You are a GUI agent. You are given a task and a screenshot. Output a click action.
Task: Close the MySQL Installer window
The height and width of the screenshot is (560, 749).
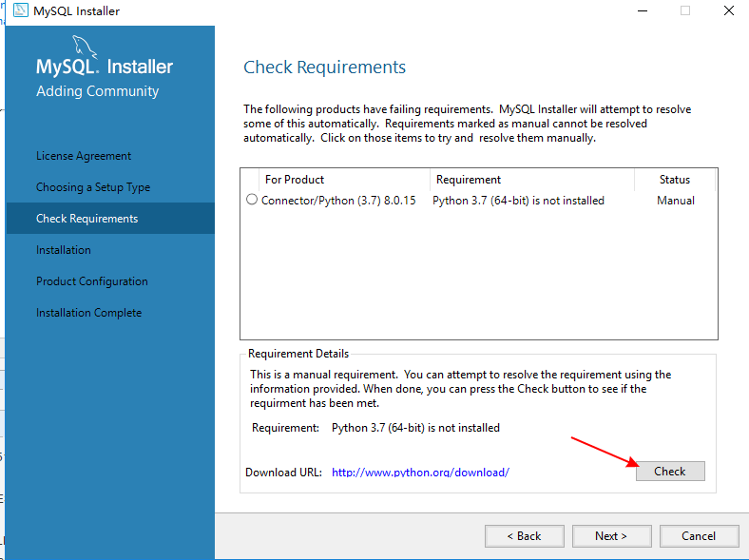pos(728,11)
